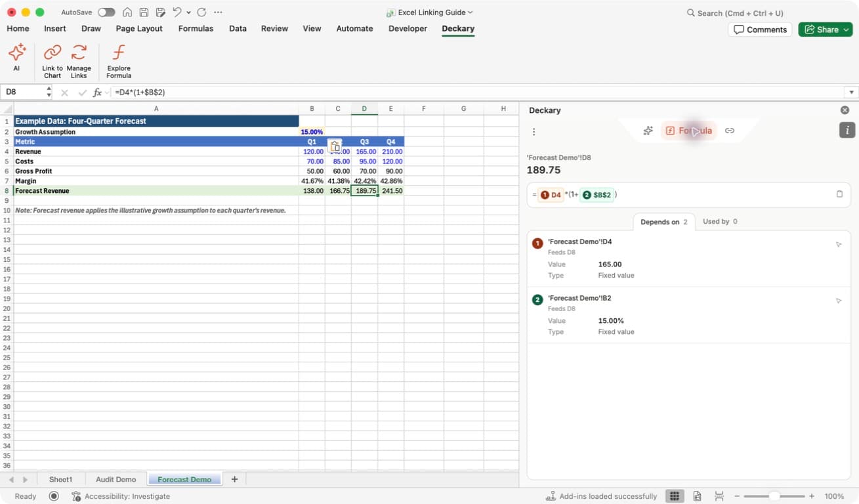Viewport: 859px width, 504px height.
Task: Open Manage Links from the ribbon
Action: pyautogui.click(x=79, y=61)
